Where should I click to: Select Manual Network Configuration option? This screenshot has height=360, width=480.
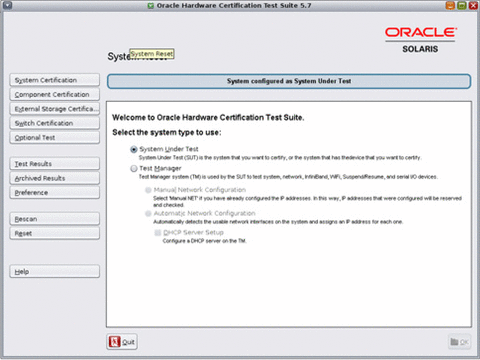point(148,190)
